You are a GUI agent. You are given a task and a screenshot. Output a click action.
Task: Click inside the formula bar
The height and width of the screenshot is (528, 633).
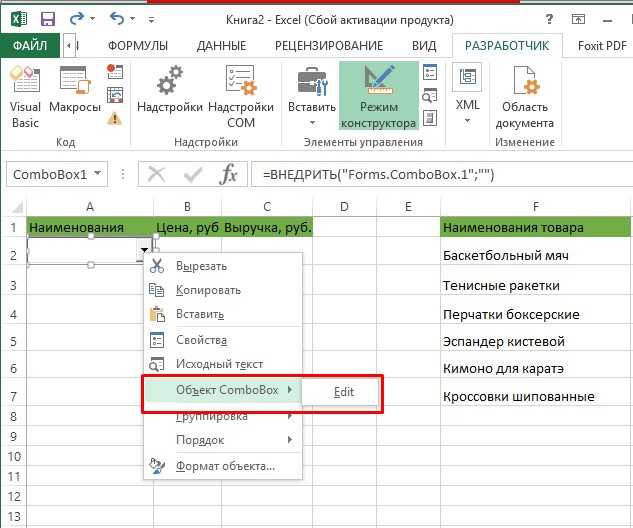[x=442, y=174]
